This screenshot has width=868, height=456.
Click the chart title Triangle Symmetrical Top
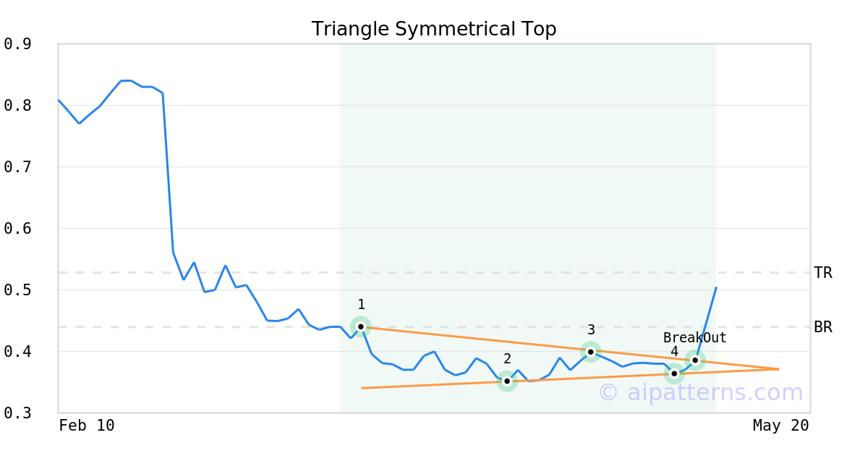434,29
